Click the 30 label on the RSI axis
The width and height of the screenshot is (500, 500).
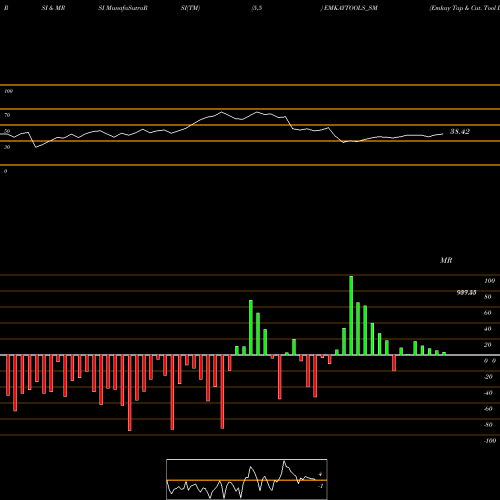coord(7,147)
